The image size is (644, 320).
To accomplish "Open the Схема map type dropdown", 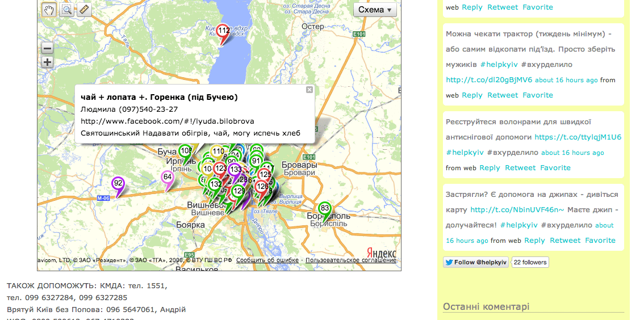I will (375, 10).
